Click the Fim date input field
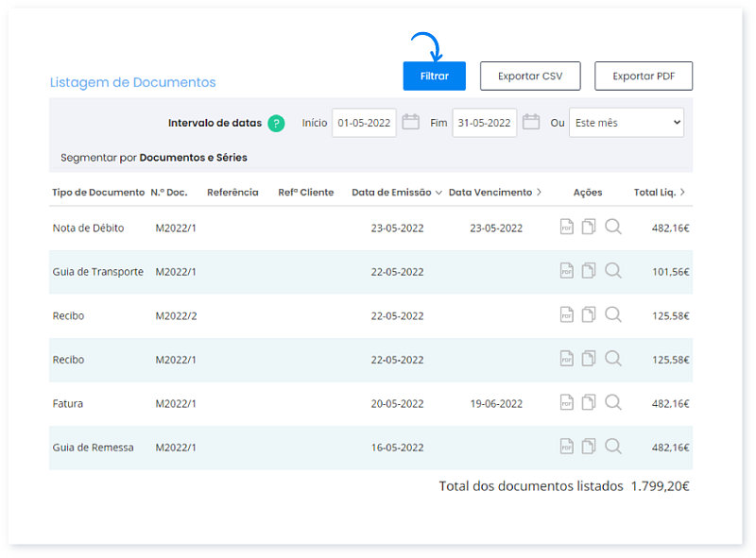The height and width of the screenshot is (558, 756). pyautogui.click(x=484, y=123)
